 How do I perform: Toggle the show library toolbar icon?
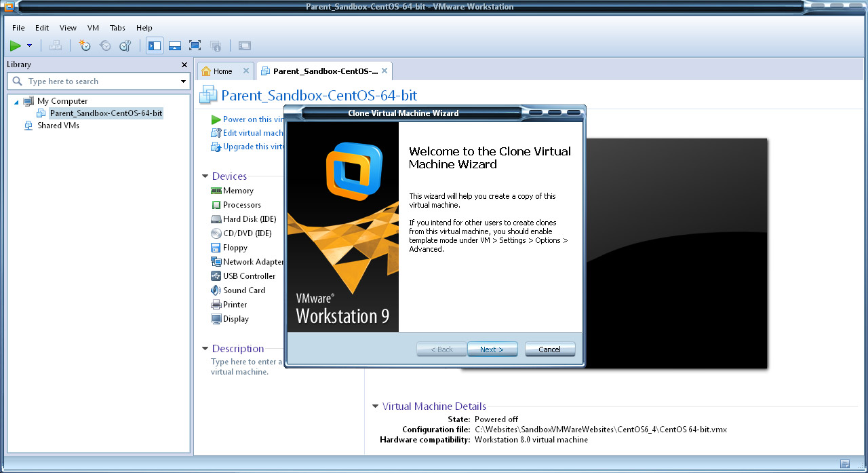[x=155, y=45]
